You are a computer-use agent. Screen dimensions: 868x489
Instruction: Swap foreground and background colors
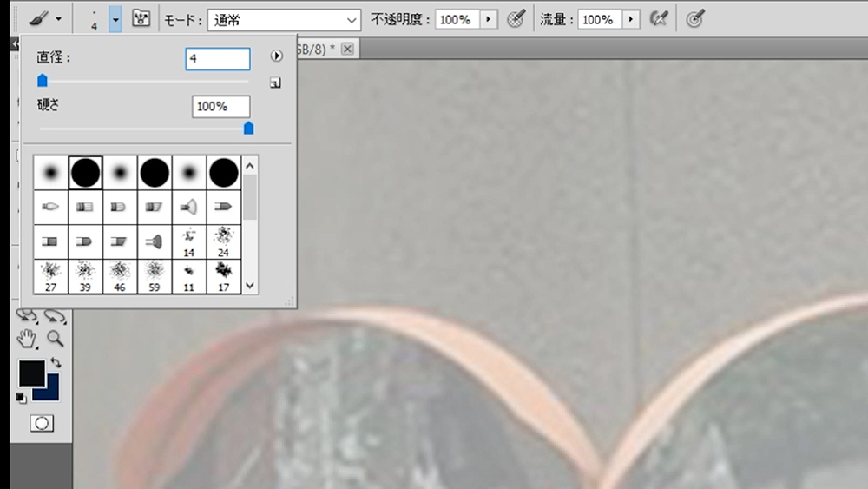(56, 362)
